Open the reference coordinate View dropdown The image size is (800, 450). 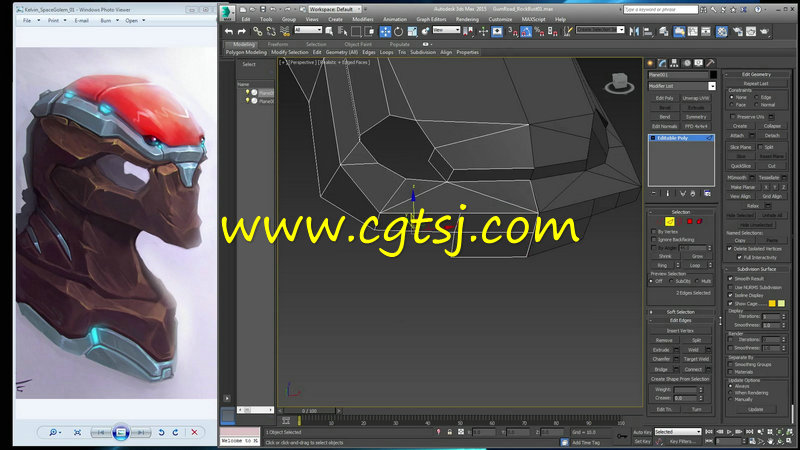(446, 30)
